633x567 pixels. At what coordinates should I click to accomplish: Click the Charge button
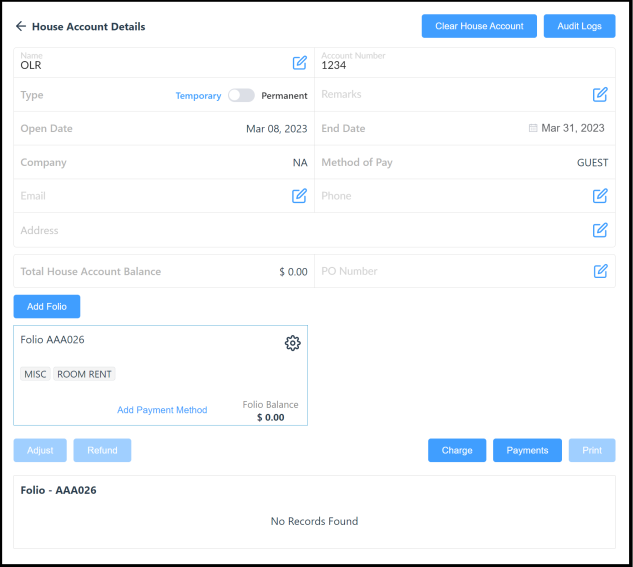[x=457, y=450]
